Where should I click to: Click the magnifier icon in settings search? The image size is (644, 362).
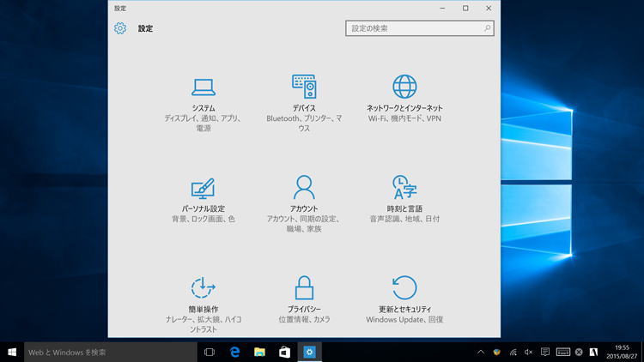point(487,28)
